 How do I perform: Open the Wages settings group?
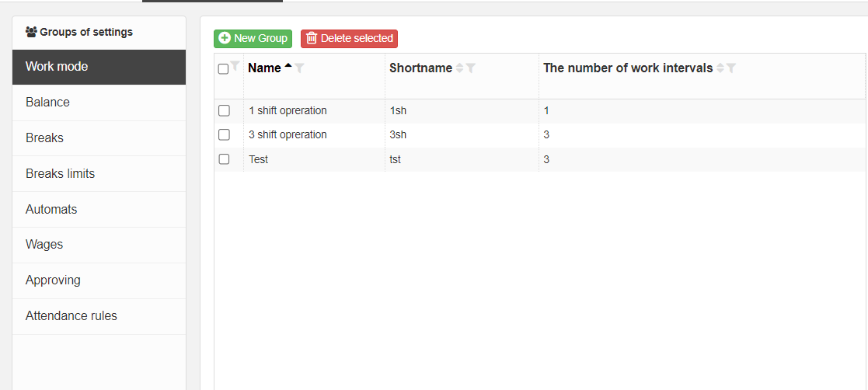click(x=99, y=245)
